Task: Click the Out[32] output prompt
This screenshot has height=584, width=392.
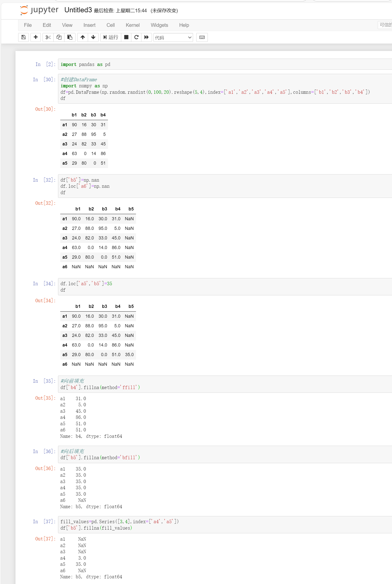Action: [x=45, y=203]
